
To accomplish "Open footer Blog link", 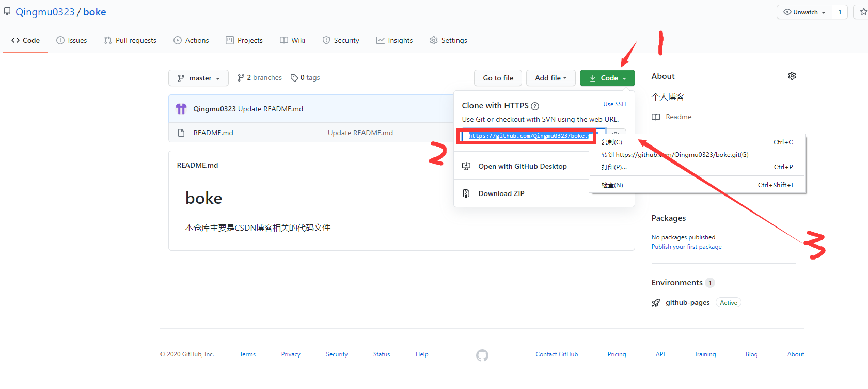I will [752, 354].
